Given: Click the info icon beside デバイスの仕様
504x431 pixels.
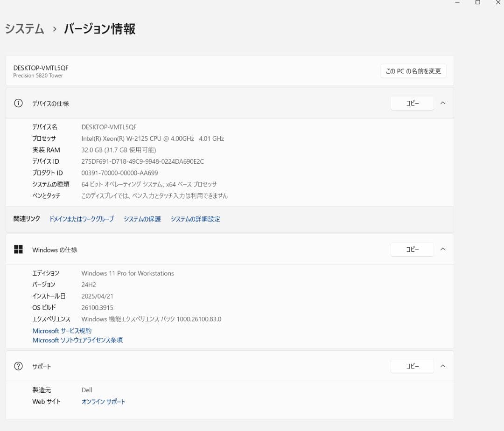Looking at the screenshot, I should click(18, 103).
